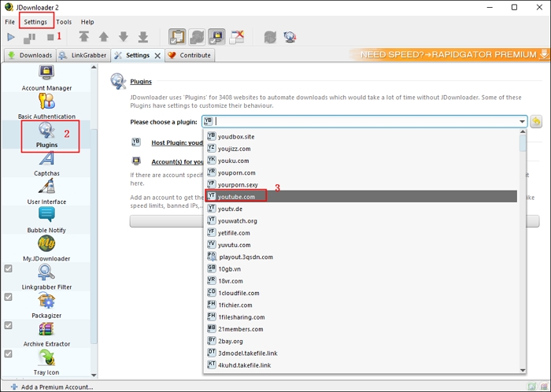Open the Settings menu
The height and width of the screenshot is (392, 551).
click(x=35, y=22)
